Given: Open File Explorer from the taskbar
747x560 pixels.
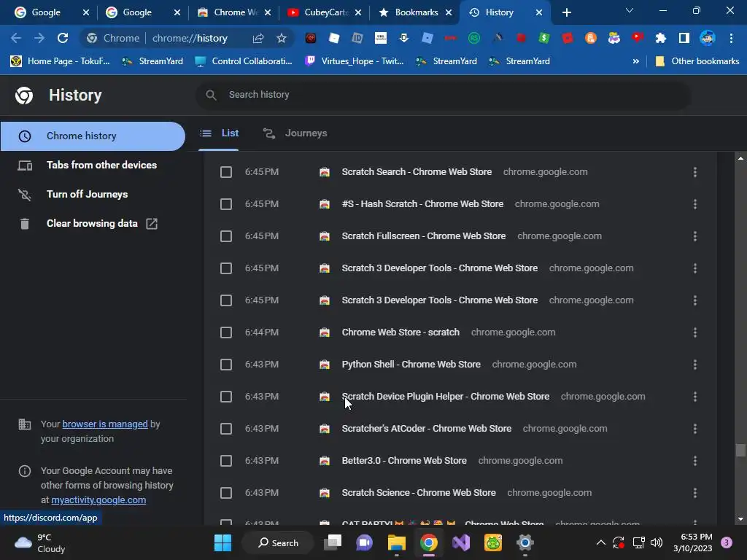Looking at the screenshot, I should pos(396,542).
